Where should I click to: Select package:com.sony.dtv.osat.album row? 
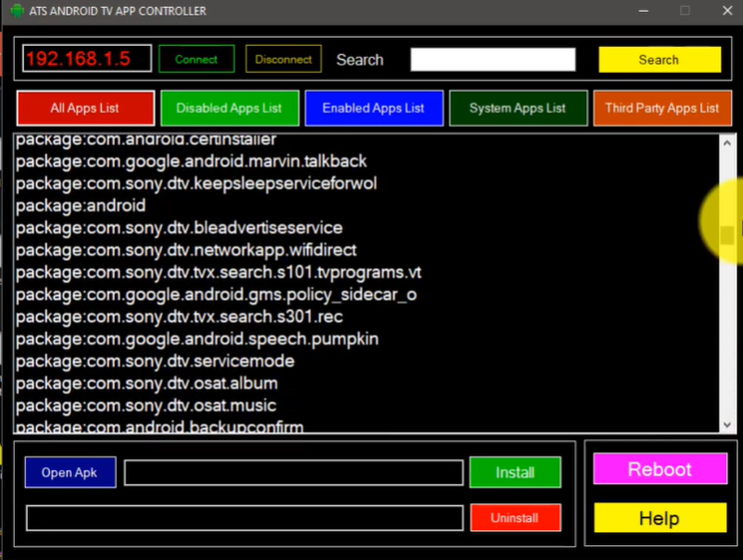point(147,384)
